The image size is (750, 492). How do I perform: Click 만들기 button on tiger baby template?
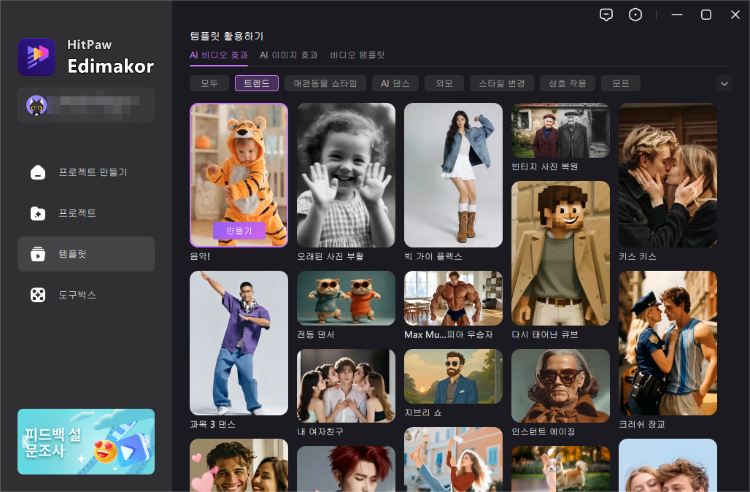click(239, 230)
